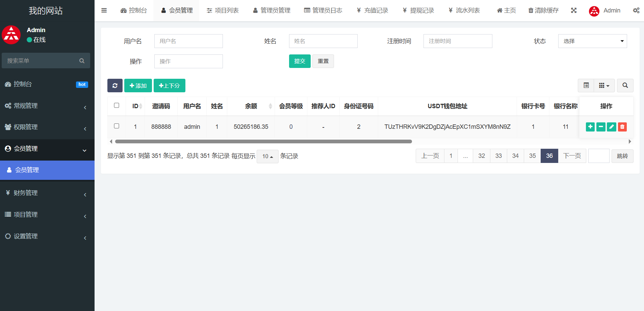Check the select-all checkbox in table header

(x=117, y=105)
